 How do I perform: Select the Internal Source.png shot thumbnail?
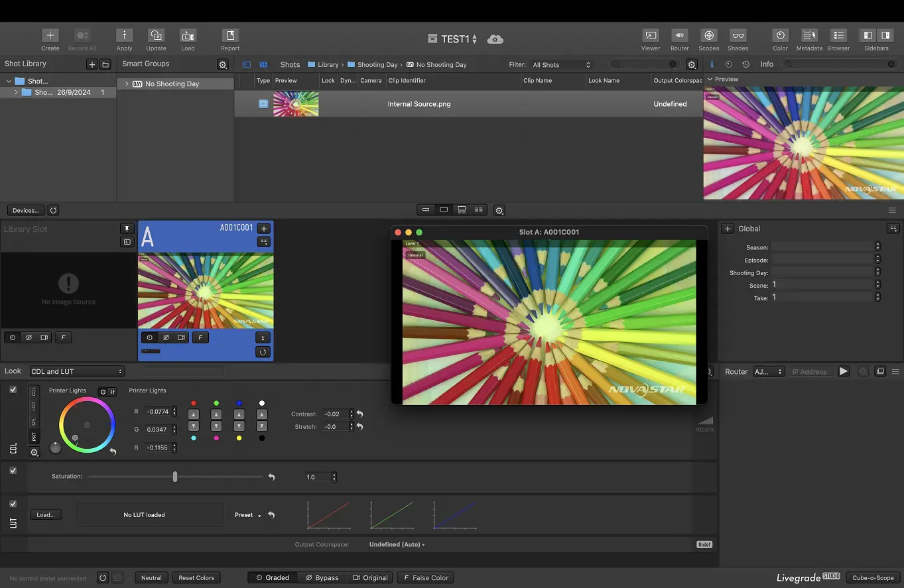pyautogui.click(x=296, y=104)
